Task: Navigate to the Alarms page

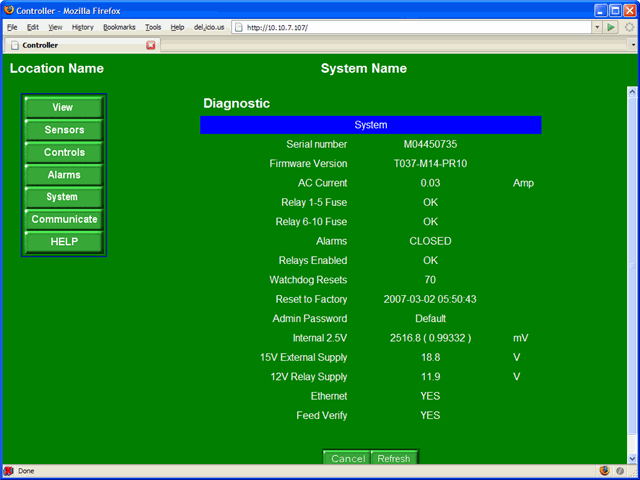Action: [x=63, y=175]
